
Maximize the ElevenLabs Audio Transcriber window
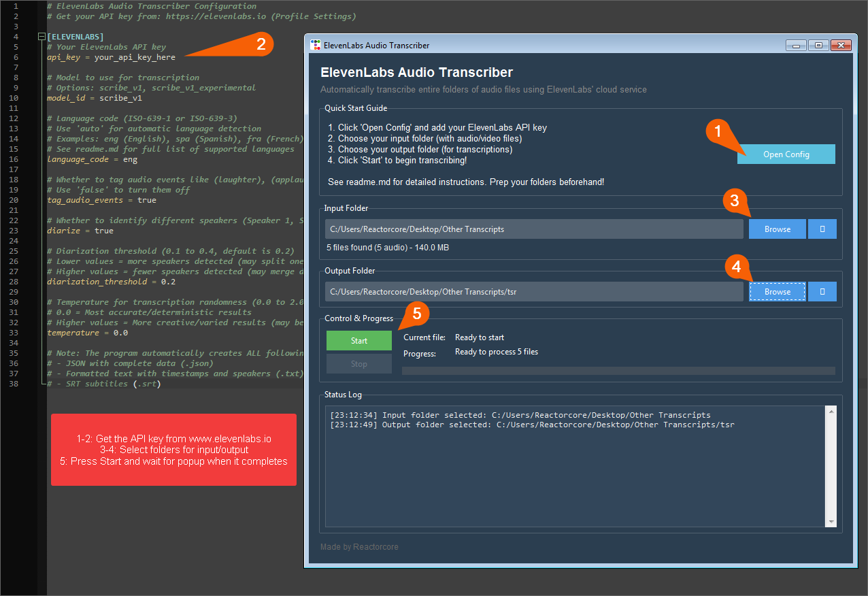(x=818, y=45)
